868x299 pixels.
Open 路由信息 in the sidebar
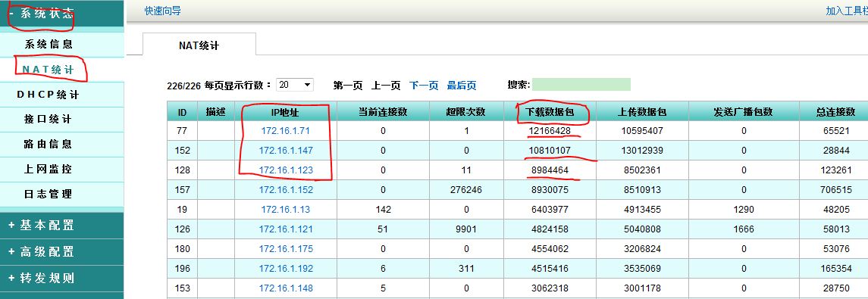(49, 145)
